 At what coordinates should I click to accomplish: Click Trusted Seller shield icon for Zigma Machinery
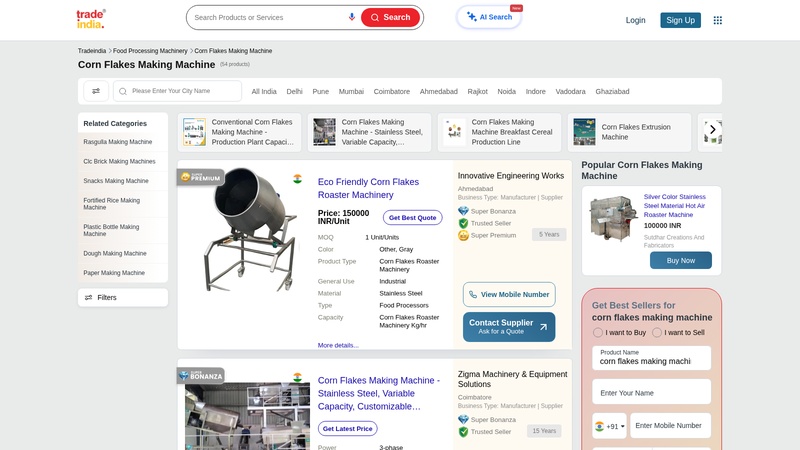pos(463,432)
